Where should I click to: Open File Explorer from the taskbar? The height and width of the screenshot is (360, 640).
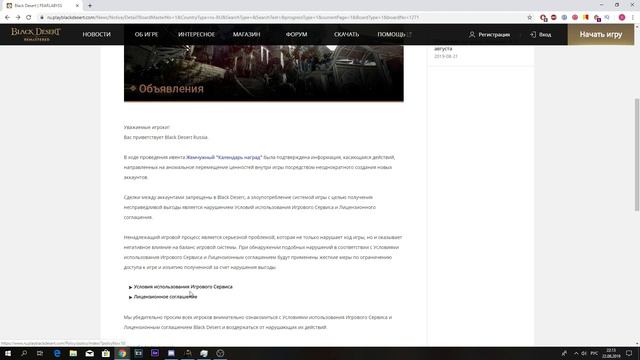[73, 353]
